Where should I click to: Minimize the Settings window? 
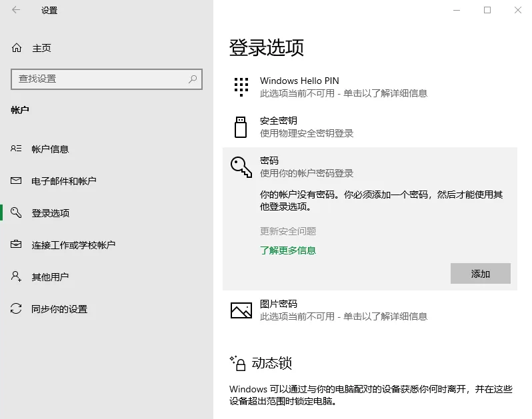click(457, 10)
